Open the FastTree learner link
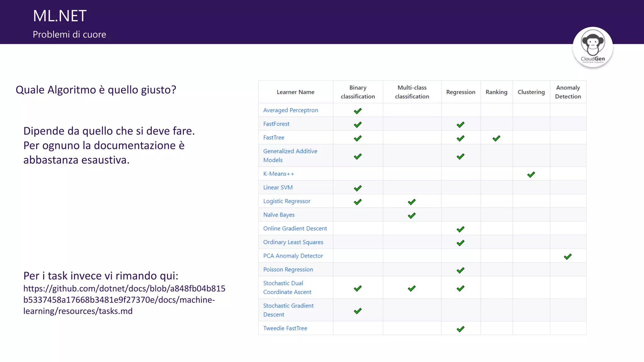The image size is (644, 362). 274,138
